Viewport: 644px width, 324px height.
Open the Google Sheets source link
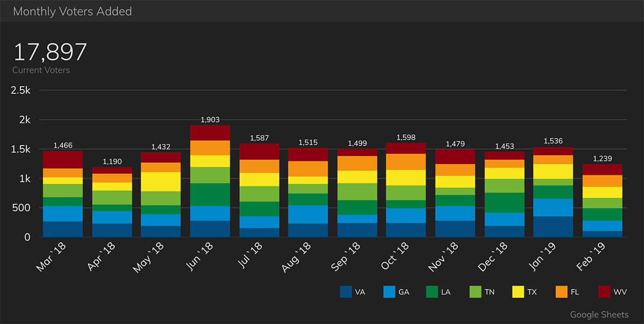pyautogui.click(x=599, y=314)
